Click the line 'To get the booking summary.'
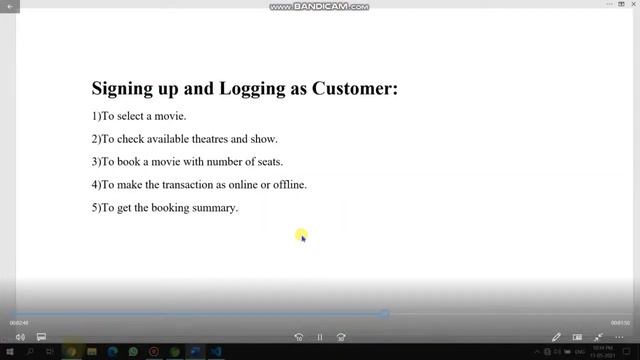The image size is (640, 360). click(x=169, y=208)
